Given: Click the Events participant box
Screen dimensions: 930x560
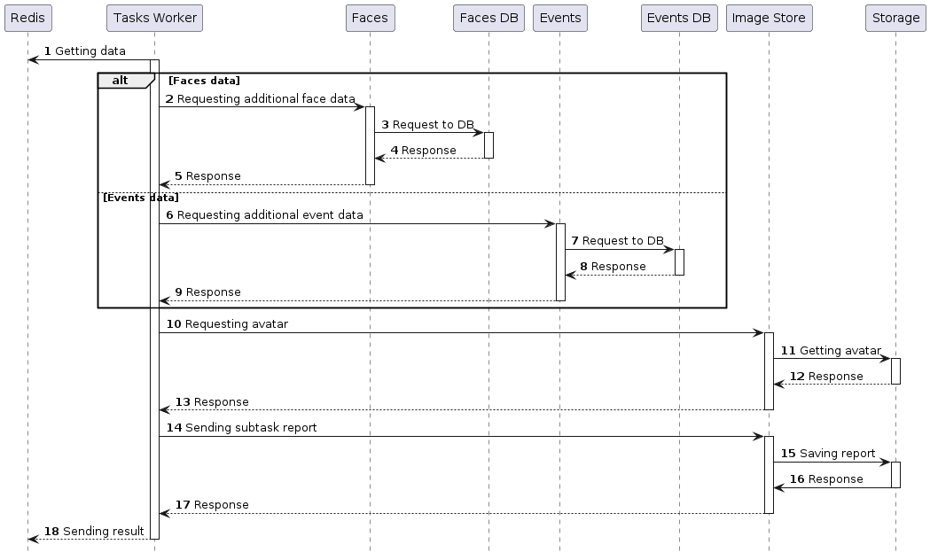Looking at the screenshot, I should click(x=560, y=18).
